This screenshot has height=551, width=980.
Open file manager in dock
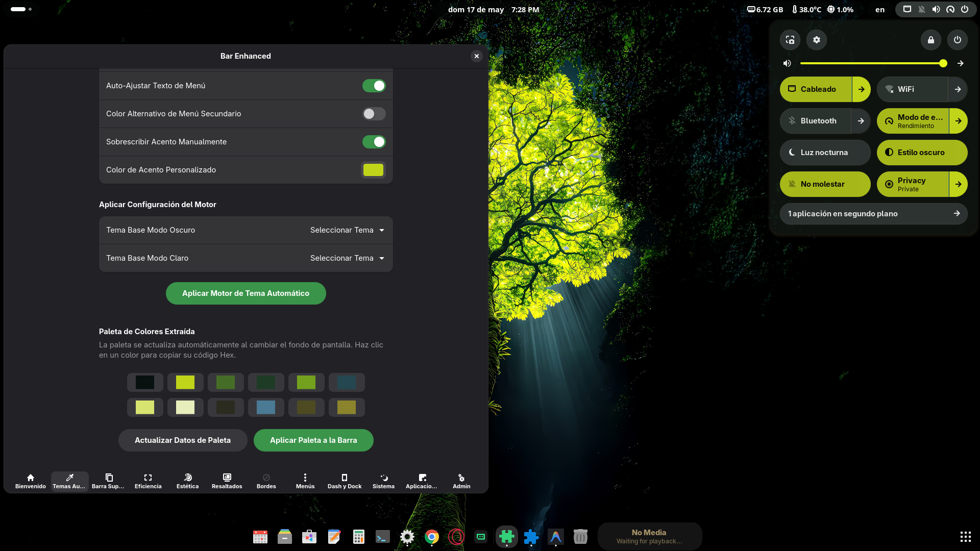point(285,537)
